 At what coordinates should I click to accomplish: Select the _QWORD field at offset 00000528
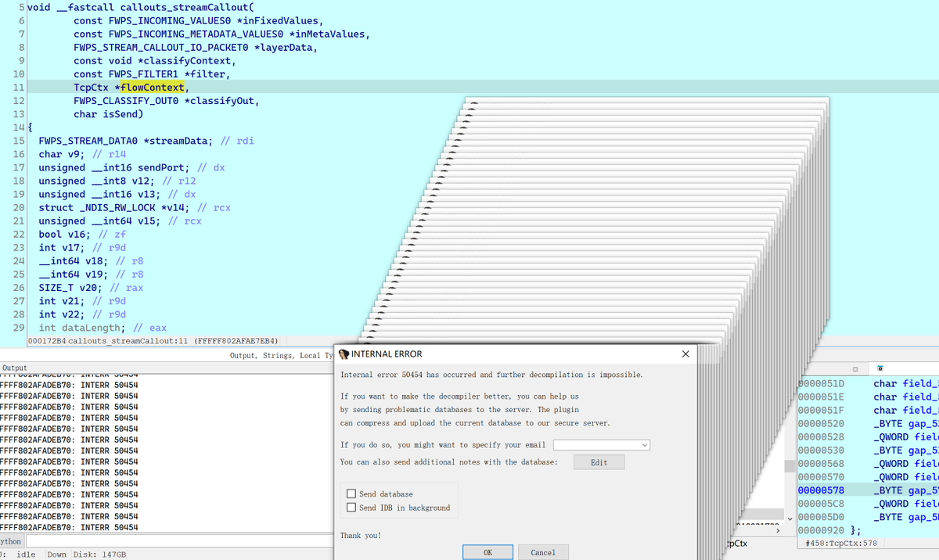click(x=869, y=436)
